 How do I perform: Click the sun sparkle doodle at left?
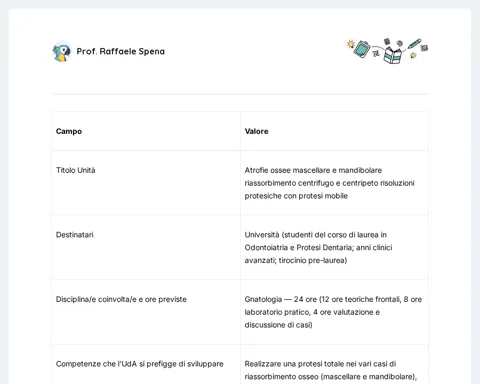click(350, 44)
